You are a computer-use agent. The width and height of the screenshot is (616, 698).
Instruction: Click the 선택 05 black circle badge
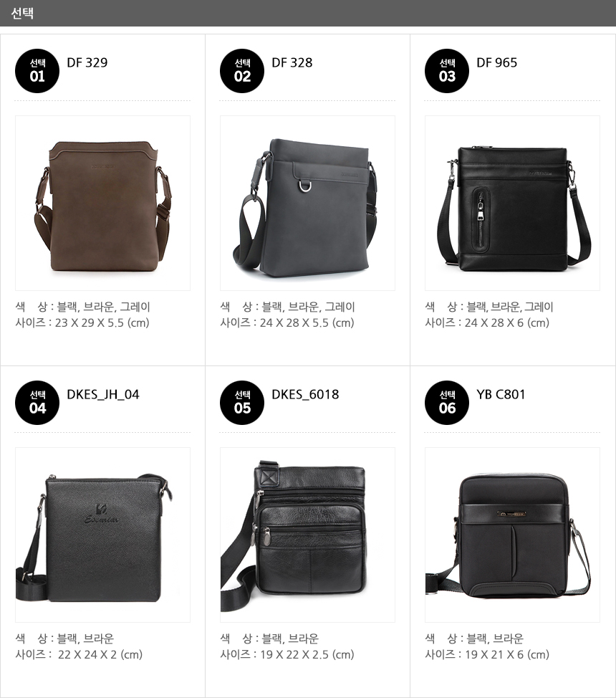[x=242, y=403]
